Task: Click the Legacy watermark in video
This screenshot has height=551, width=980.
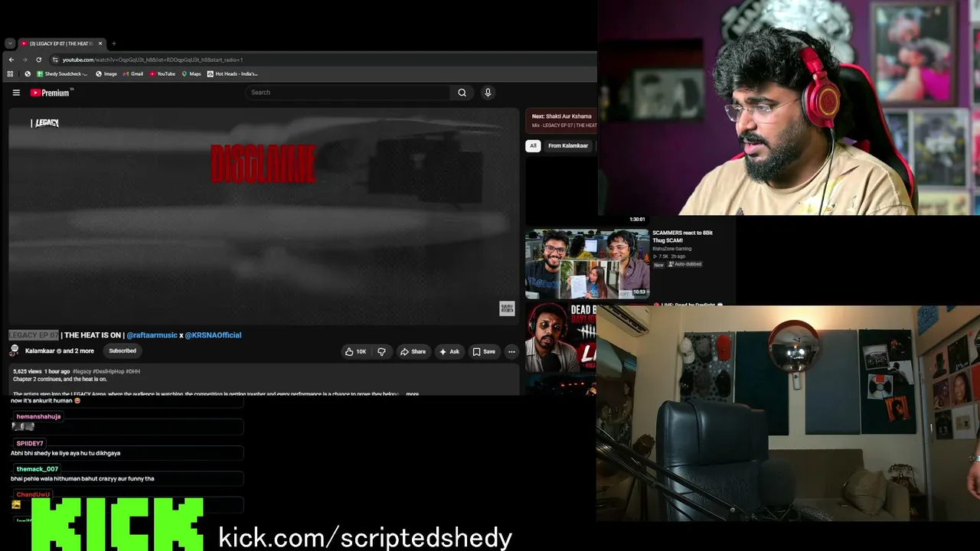Action: click(45, 122)
